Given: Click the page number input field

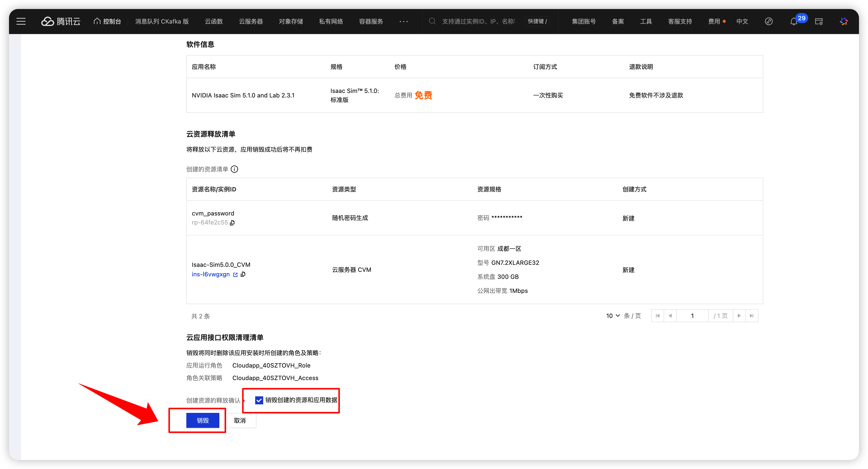Looking at the screenshot, I should click(692, 316).
